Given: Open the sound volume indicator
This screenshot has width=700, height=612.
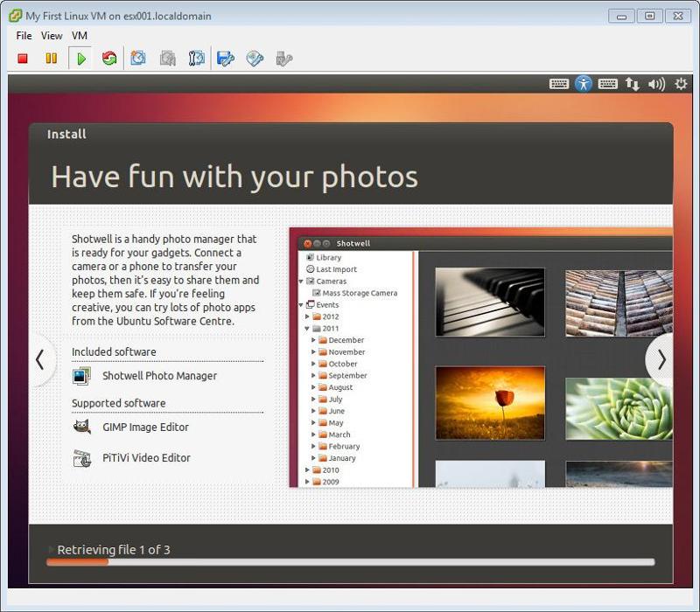Looking at the screenshot, I should (656, 84).
